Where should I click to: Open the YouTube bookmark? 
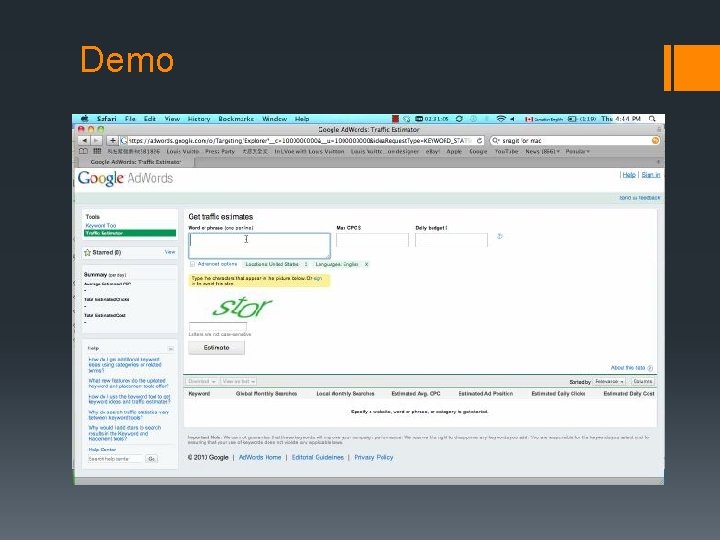506,151
